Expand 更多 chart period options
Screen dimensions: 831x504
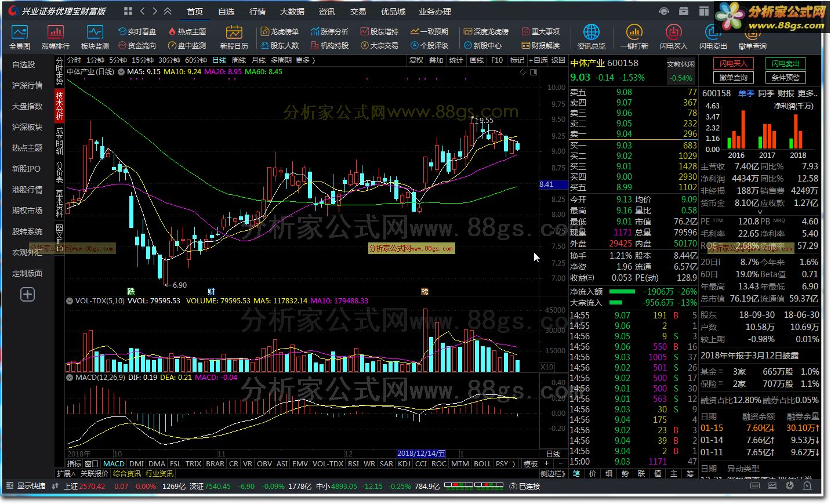click(305, 60)
